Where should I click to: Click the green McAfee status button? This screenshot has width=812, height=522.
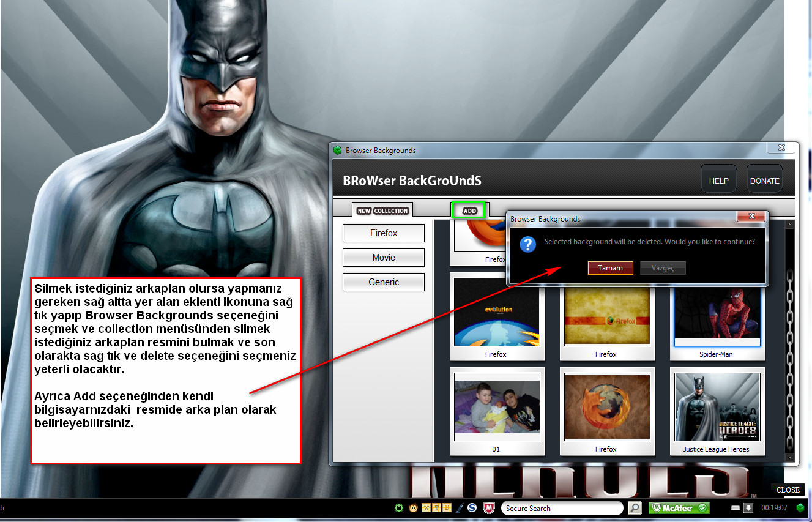679,508
